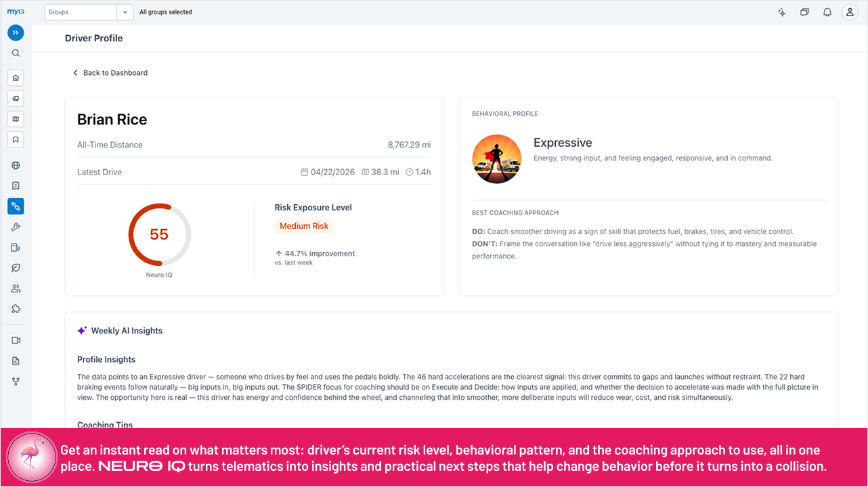The image size is (868, 487).
Task: Click the Weekly AI Insights sparkle icon
Action: (x=82, y=331)
